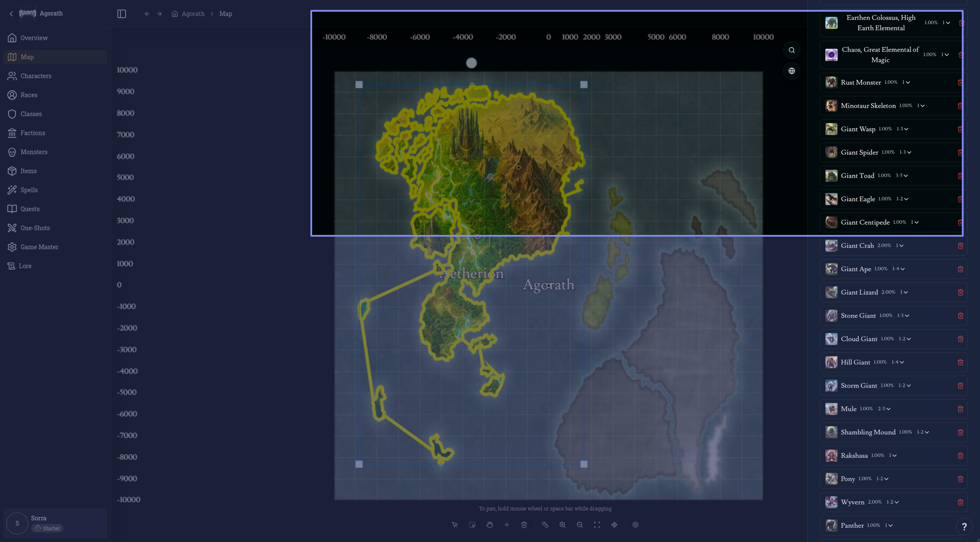
Task: Select the ruler measure tool
Action: [545, 525]
